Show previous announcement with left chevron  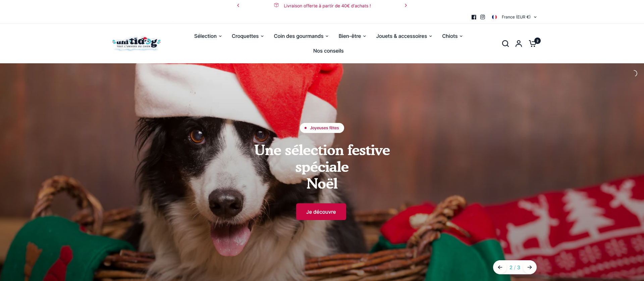coord(238,5)
